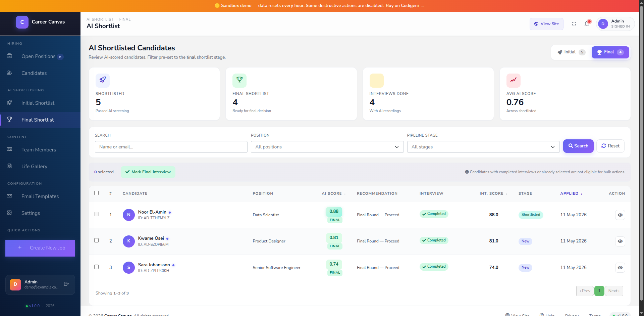Image resolution: width=644 pixels, height=316 pixels.
Task: Open Email Templates sidebar item
Action: pyautogui.click(x=40, y=196)
